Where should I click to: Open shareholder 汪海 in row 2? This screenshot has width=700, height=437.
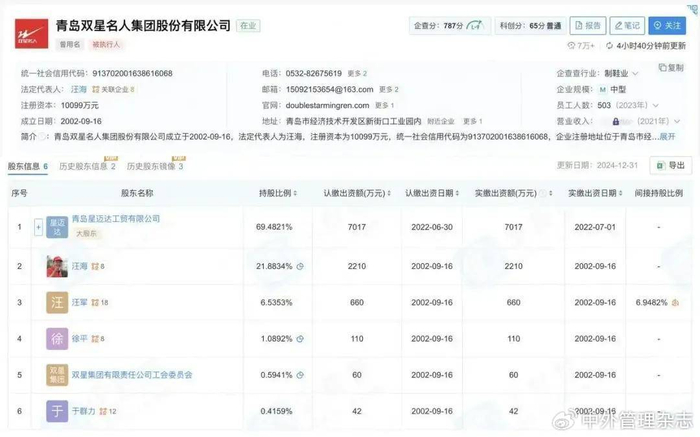(x=79, y=266)
